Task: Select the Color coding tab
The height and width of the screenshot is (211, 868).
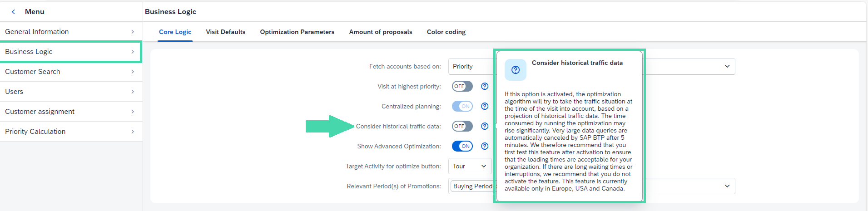Action: point(446,32)
